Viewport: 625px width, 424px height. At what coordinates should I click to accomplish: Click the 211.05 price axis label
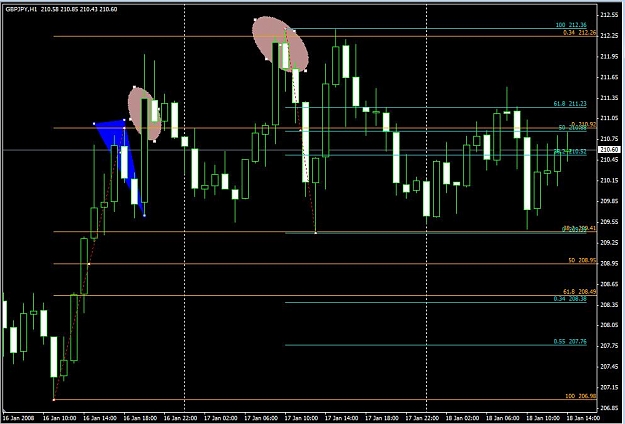click(609, 118)
